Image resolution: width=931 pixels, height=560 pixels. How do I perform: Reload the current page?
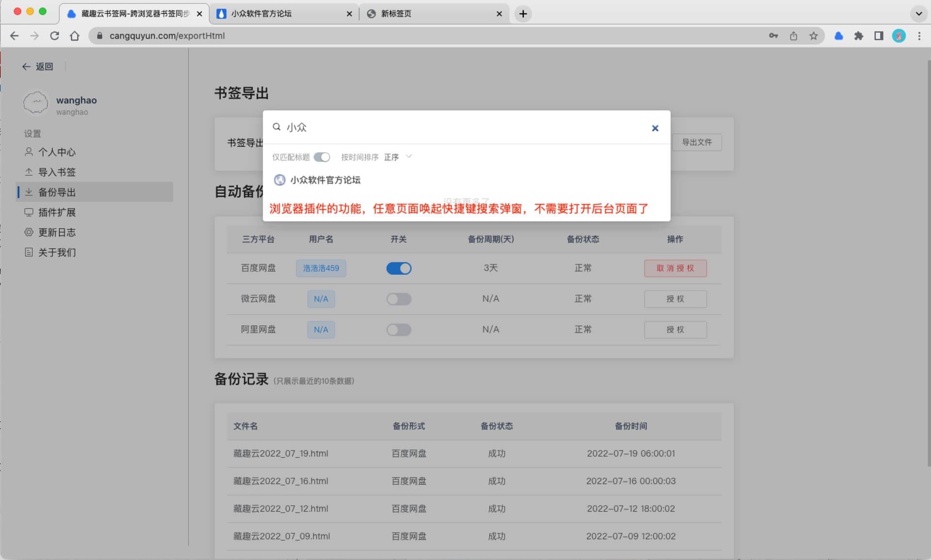click(54, 36)
